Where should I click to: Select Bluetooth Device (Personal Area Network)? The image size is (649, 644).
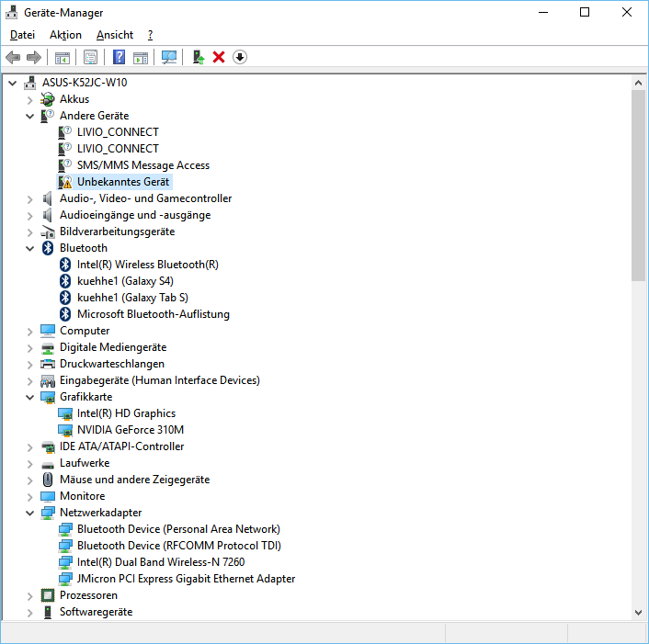pyautogui.click(x=178, y=529)
